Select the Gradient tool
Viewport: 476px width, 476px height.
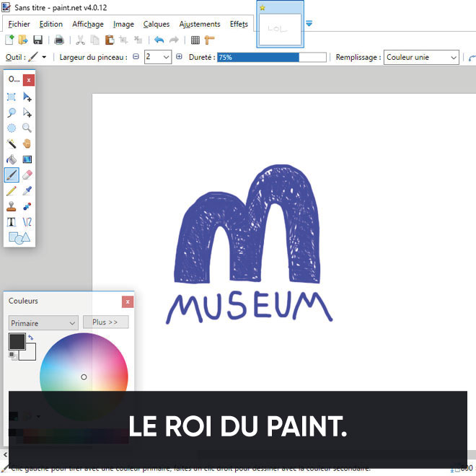tap(27, 159)
